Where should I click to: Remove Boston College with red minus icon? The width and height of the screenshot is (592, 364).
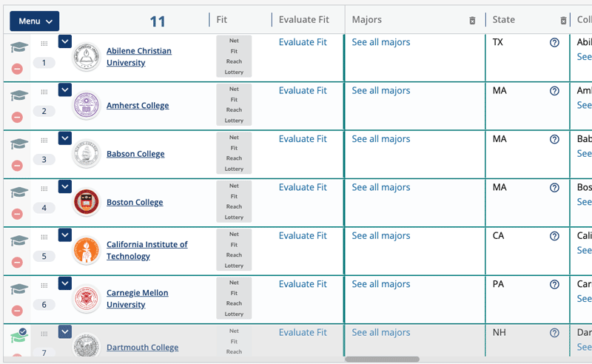pos(17,214)
